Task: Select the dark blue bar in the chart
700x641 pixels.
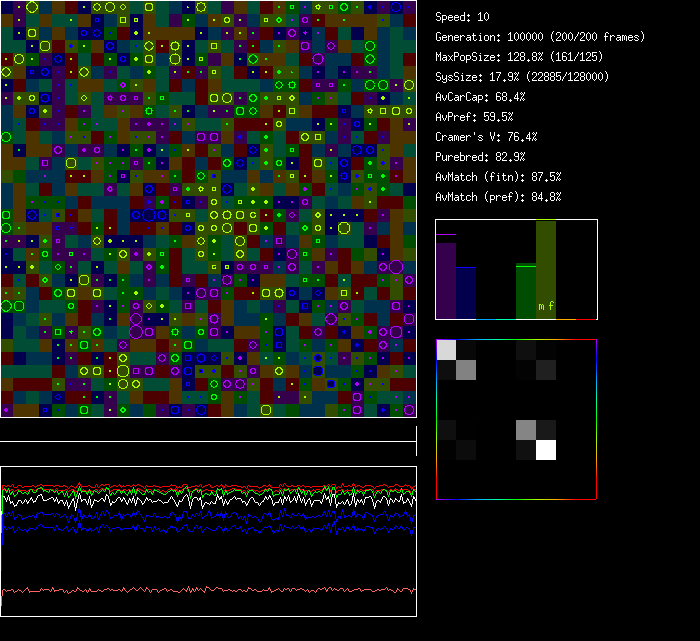Action: (466, 292)
